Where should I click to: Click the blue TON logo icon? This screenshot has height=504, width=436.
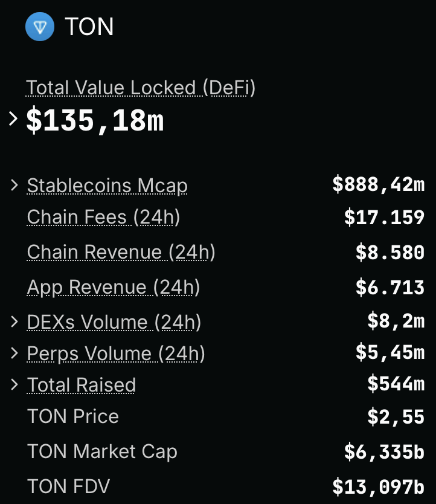point(40,27)
